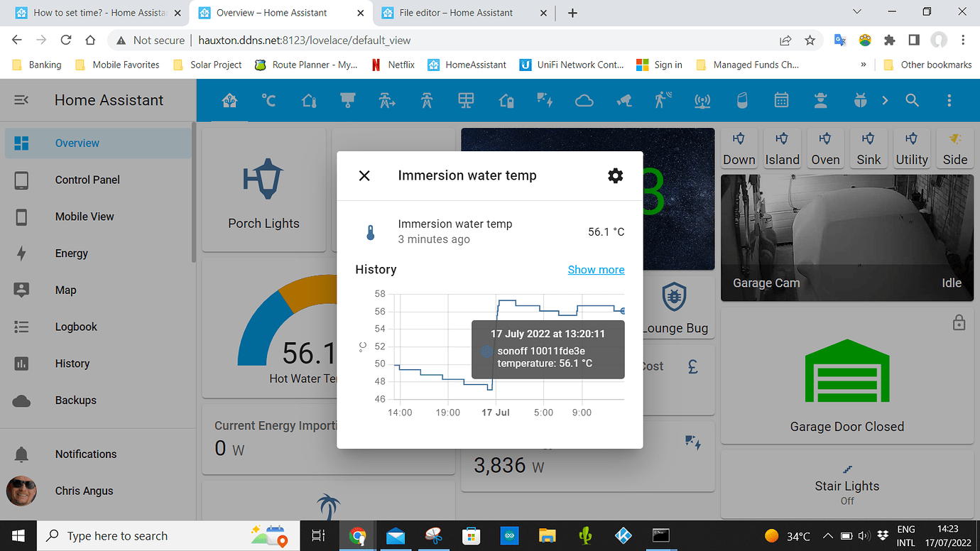Click the Show more history link
The height and width of the screenshot is (551, 980).
tap(596, 269)
